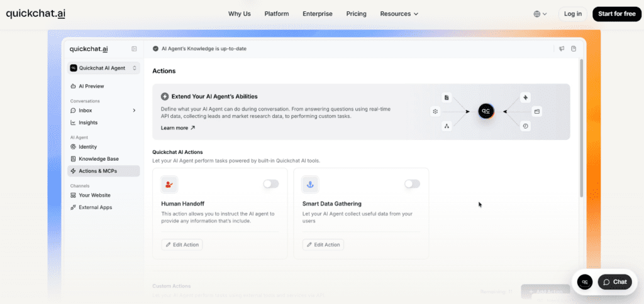Enable the Human Handoff toggle
Image resolution: width=644 pixels, height=304 pixels.
pos(271,184)
